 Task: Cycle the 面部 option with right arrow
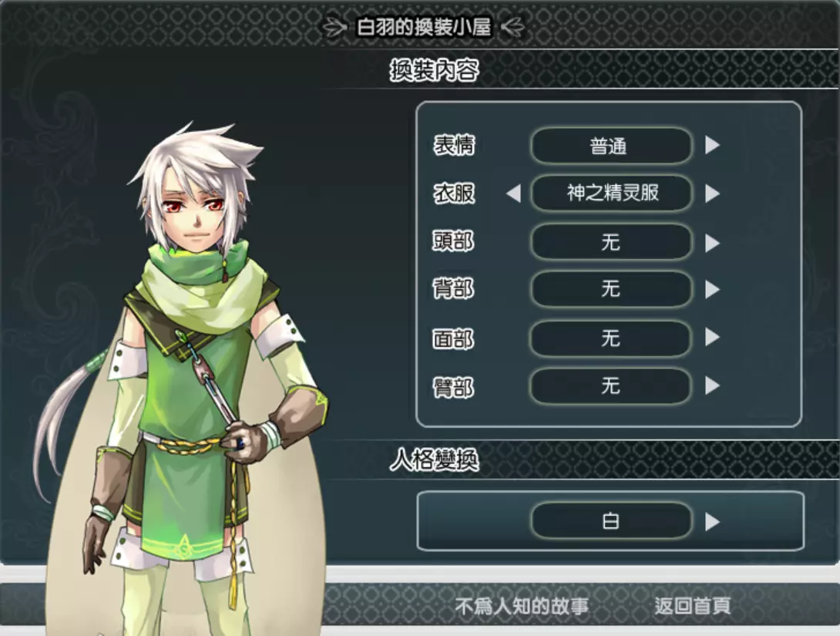tap(712, 338)
